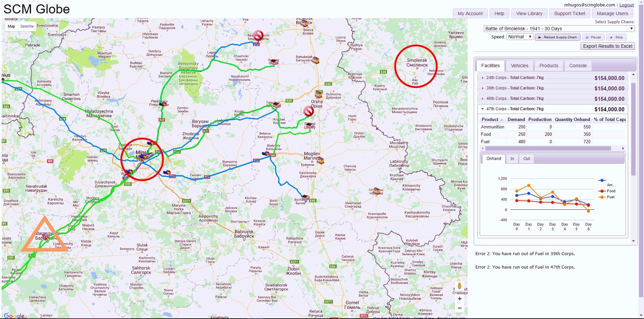Select the Orsha store facility icon

coord(318,94)
